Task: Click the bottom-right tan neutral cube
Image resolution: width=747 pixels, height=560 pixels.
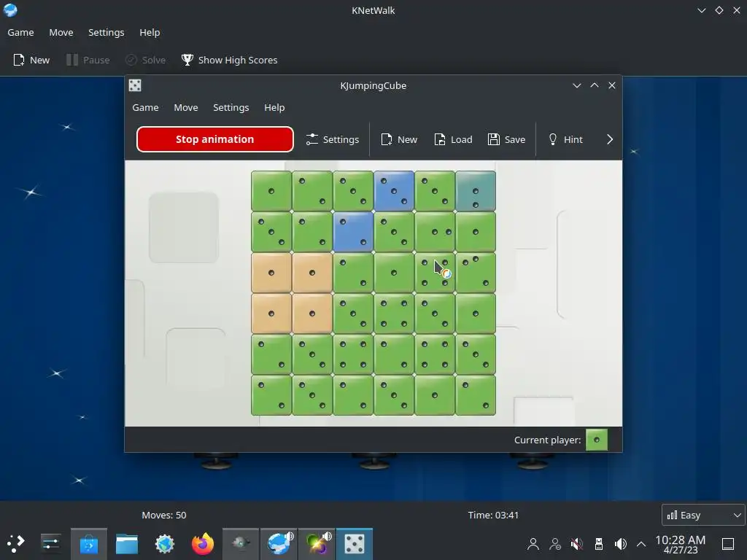Action: (312, 314)
